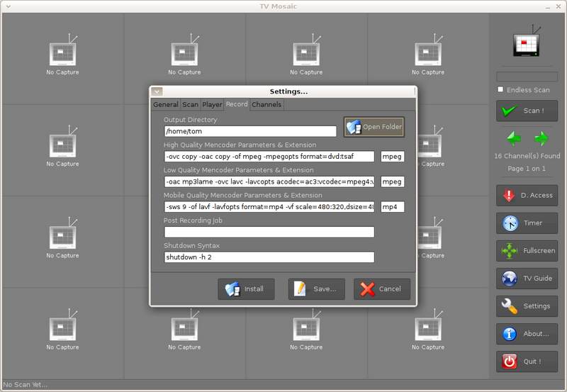This screenshot has width=567, height=392.
Task: Cancel the Settings dialog
Action: pyautogui.click(x=382, y=289)
